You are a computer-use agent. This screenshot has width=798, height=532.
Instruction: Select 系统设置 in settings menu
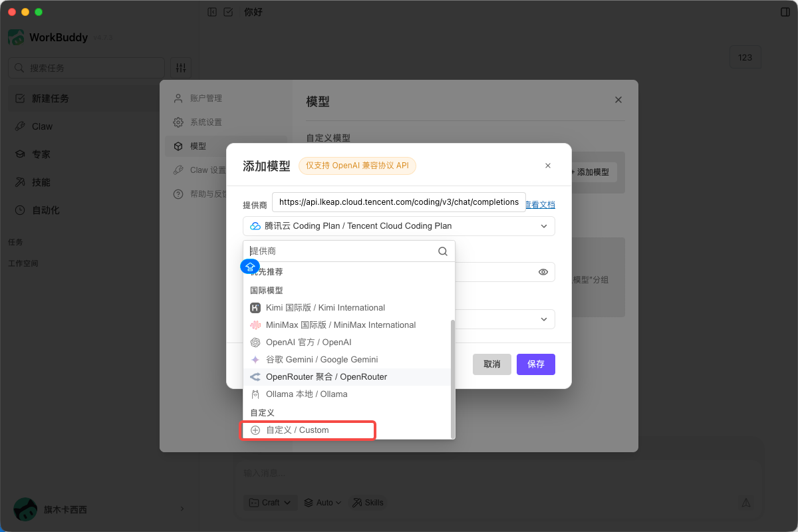coord(178,122)
